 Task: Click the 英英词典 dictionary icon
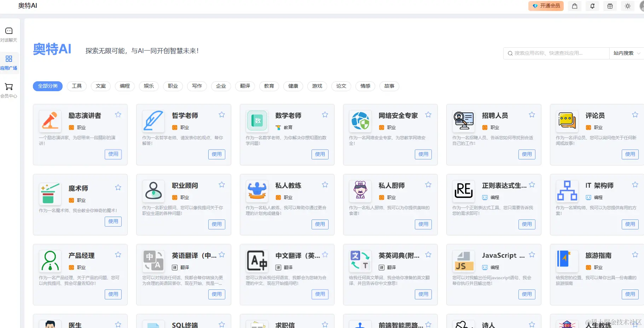(x=360, y=261)
